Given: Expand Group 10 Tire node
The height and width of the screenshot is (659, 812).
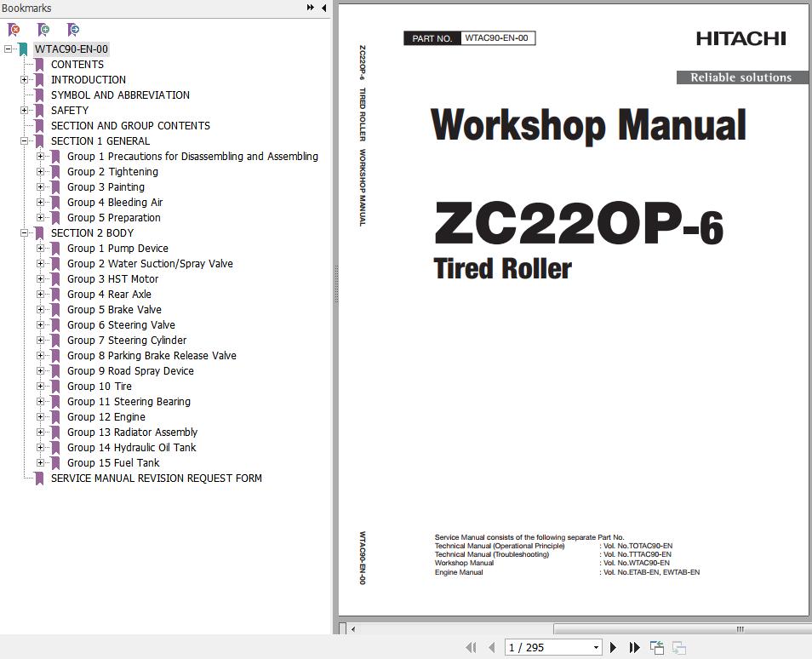Looking at the screenshot, I should tap(40, 386).
